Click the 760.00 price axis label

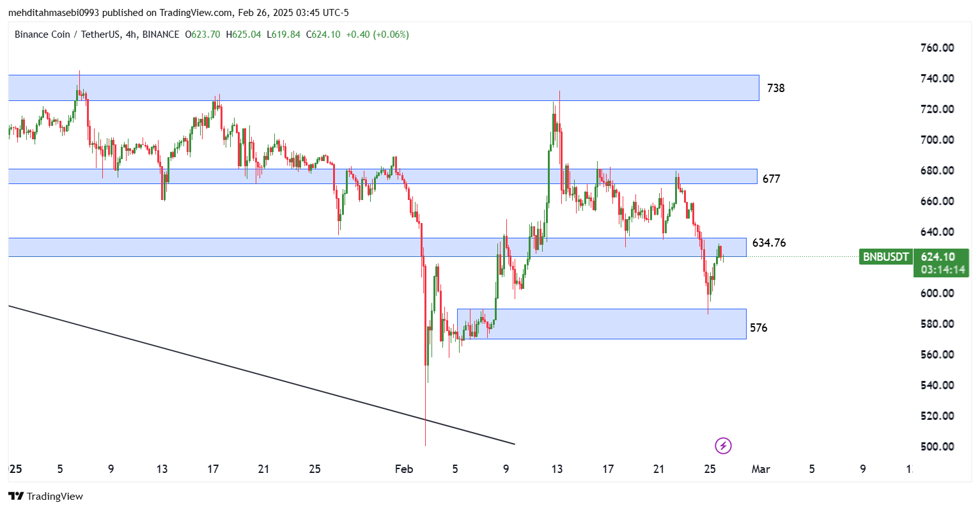pos(937,48)
